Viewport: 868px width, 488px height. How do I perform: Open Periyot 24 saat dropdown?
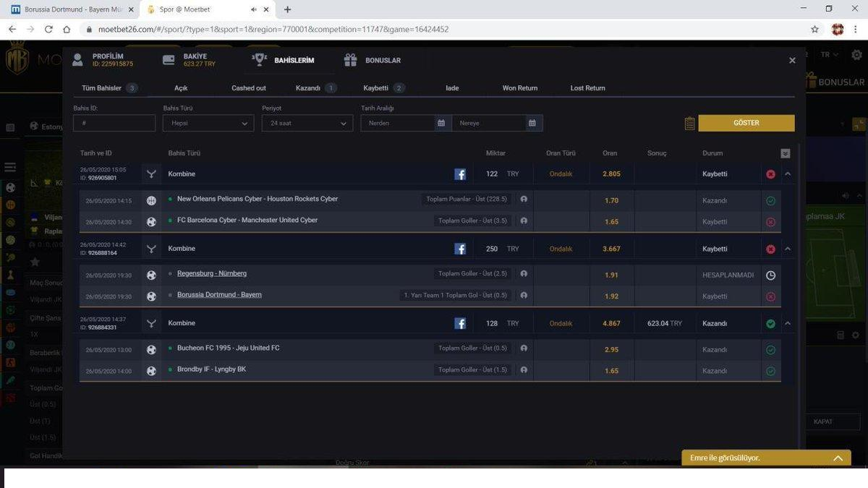307,123
